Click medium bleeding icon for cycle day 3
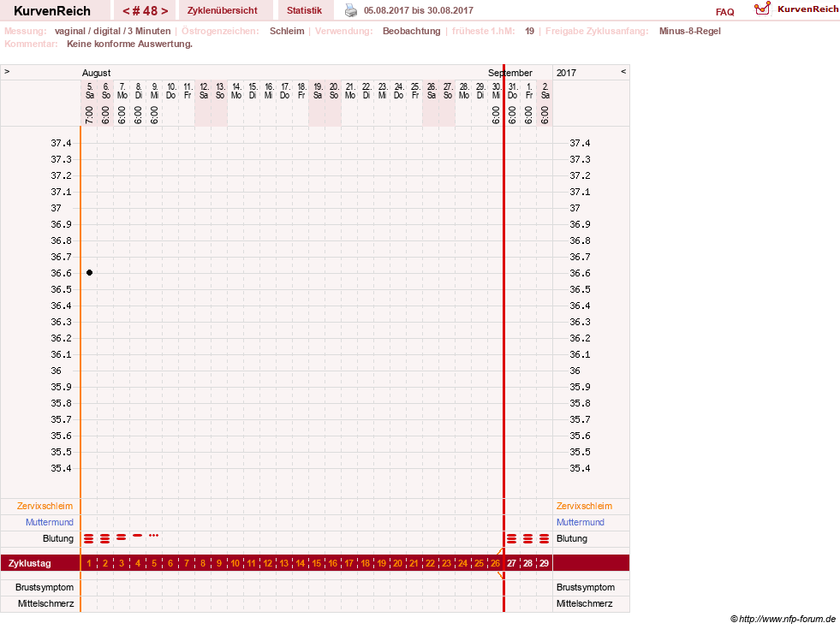Image resolution: width=840 pixels, height=629 pixels. 122,537
